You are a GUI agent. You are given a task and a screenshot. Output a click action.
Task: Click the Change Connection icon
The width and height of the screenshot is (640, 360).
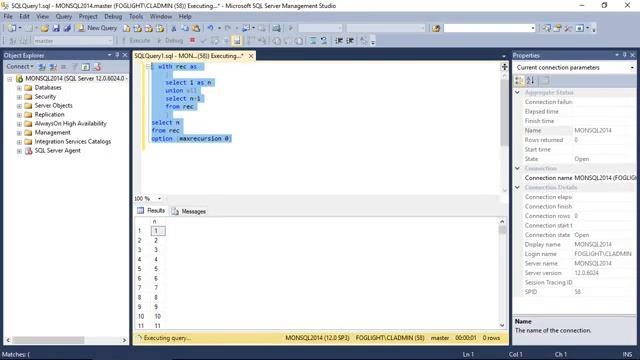click(x=24, y=40)
